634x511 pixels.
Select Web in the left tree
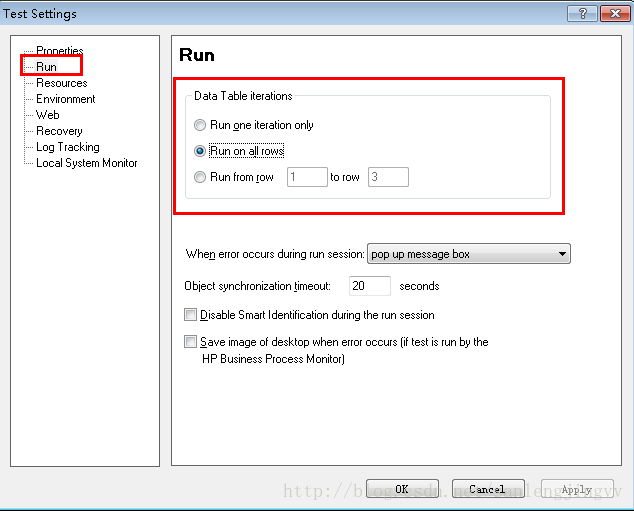(48, 115)
